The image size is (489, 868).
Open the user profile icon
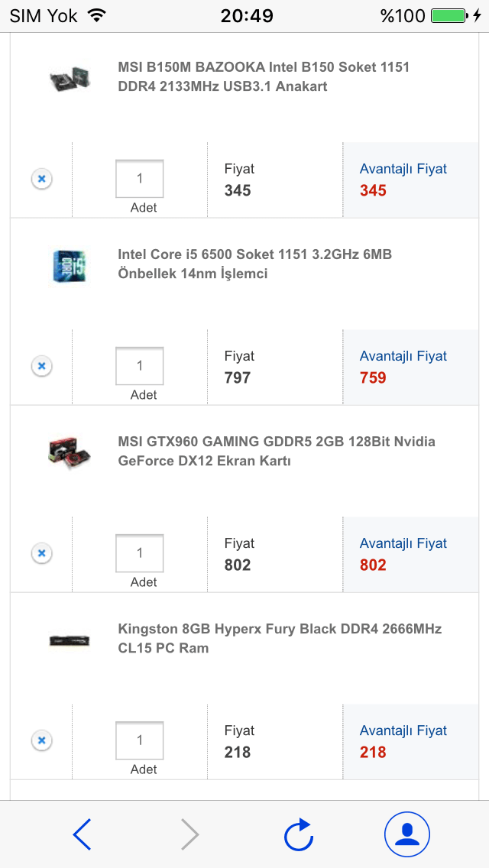[407, 834]
